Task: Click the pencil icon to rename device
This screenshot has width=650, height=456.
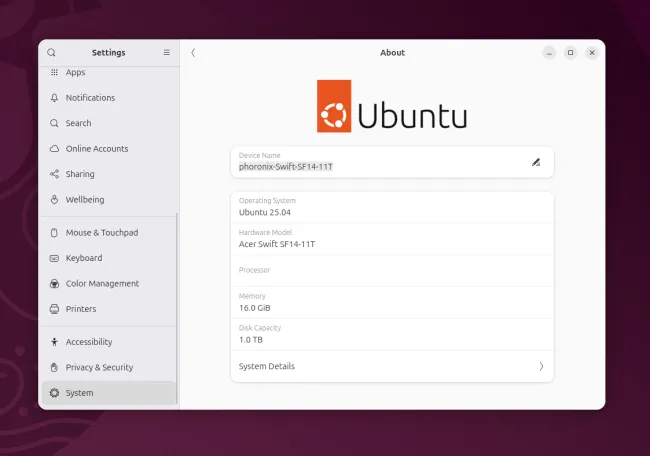Action: [x=536, y=162]
